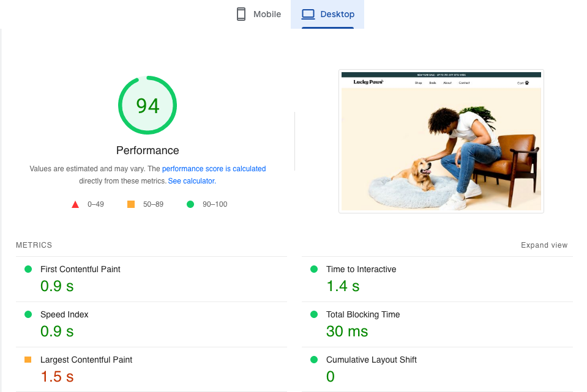Screen dimensions: 587x392
Task: Click the 1.5 s Largest Contentful Paint value
Action: 57,377
